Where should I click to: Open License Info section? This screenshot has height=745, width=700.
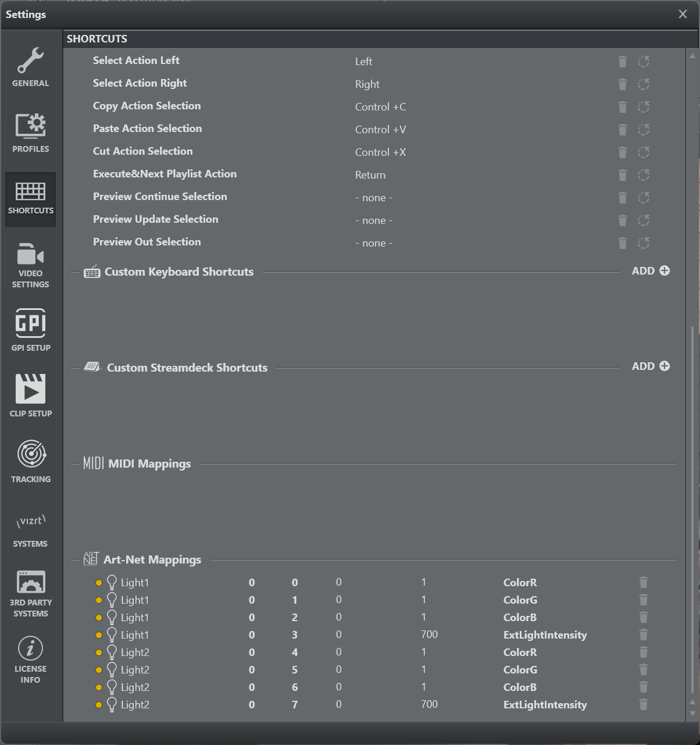pos(31,659)
